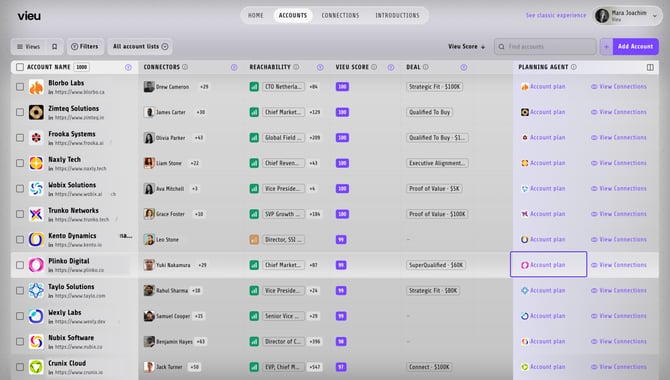Check the Blorbo Labs row checkbox
Viewport: 670px width, 380px height.
pos(20,87)
